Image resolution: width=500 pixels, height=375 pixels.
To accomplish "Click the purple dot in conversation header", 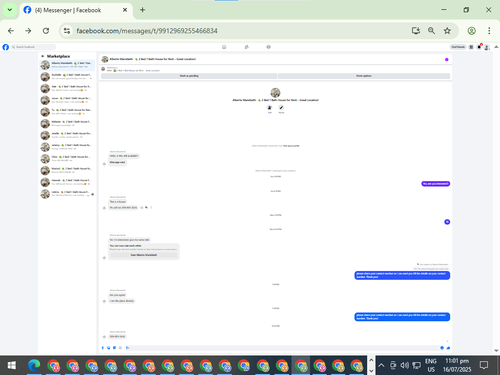I will click(x=446, y=60).
